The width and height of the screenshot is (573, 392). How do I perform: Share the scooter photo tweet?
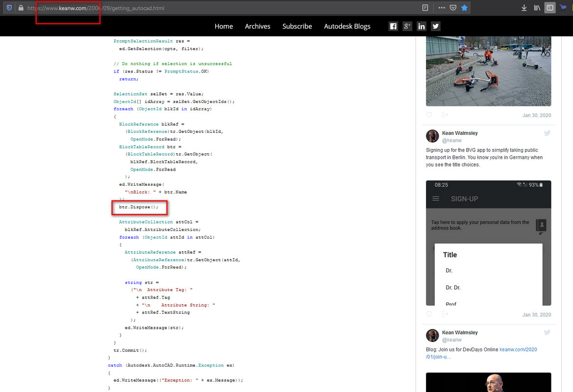(445, 115)
